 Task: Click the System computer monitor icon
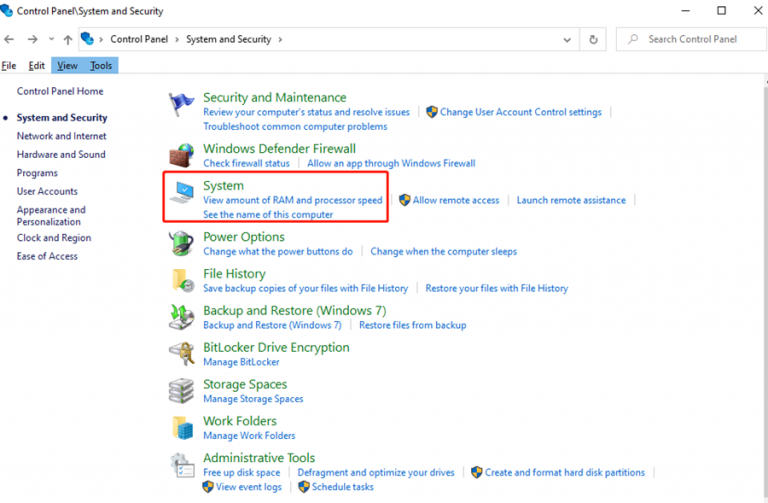(182, 193)
